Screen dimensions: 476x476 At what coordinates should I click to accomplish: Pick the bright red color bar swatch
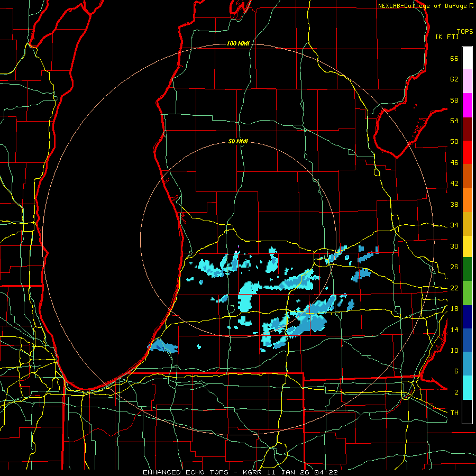[467, 153]
